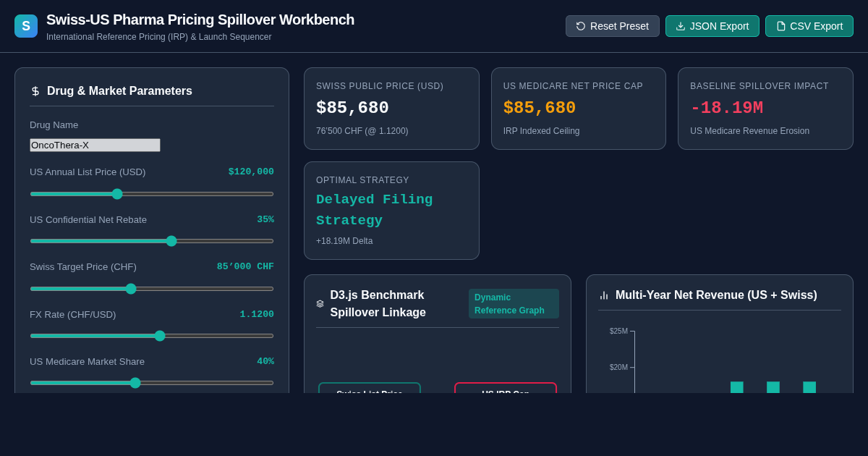Click the US IRP Cap graph node
Image resolution: width=868 pixels, height=456 pixels.
click(506, 388)
